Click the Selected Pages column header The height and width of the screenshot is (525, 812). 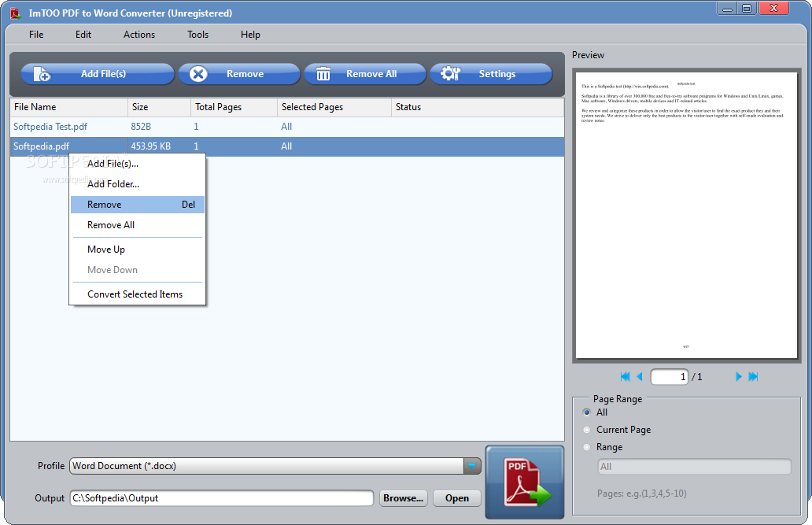pyautogui.click(x=334, y=107)
